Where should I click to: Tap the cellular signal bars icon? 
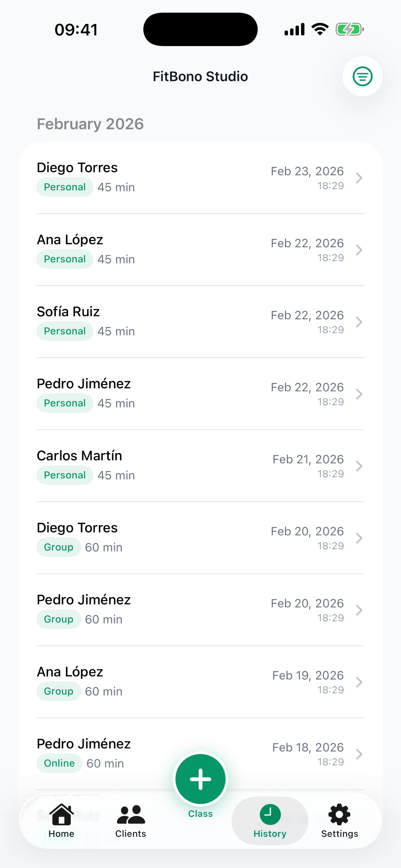click(294, 29)
